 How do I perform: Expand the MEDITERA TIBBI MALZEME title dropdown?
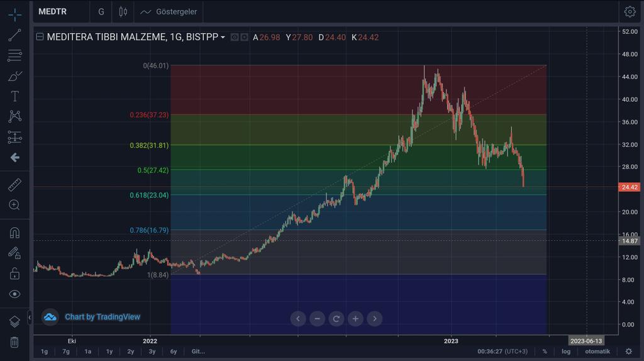coord(223,37)
